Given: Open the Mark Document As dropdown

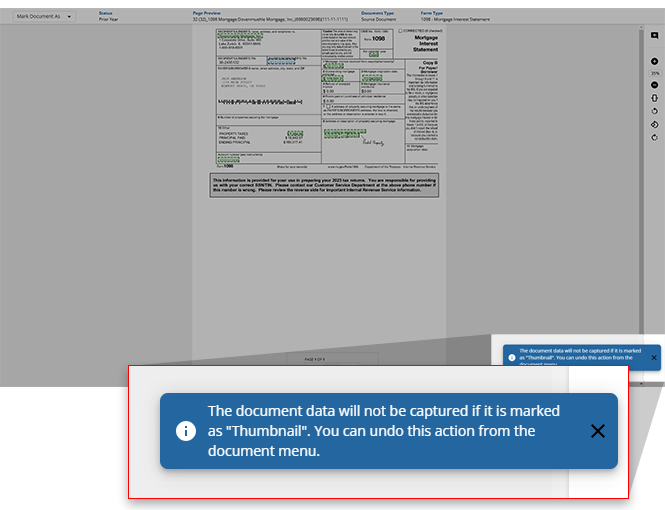Looking at the screenshot, I should coord(40,17).
